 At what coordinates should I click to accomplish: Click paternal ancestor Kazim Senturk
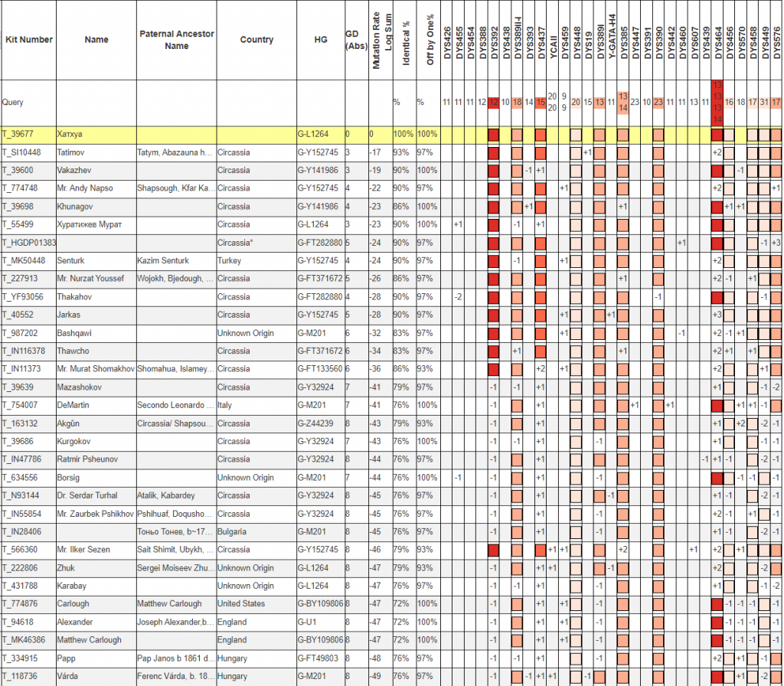point(164,261)
